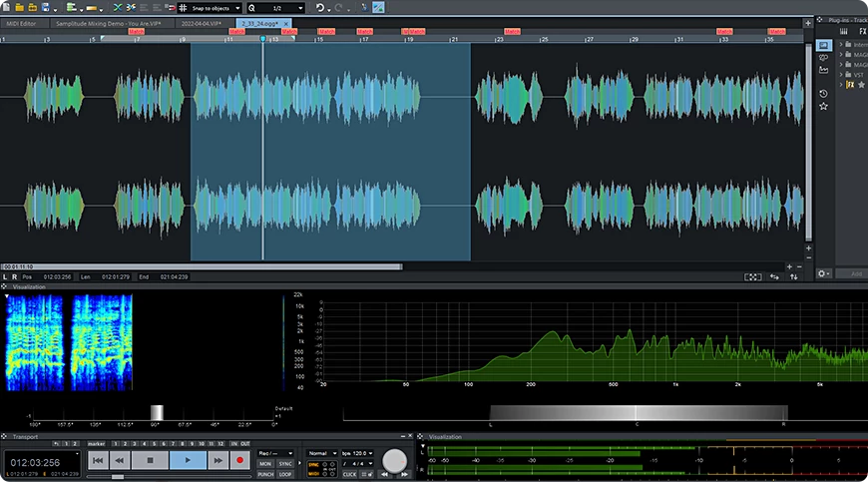
Task: Click the MON monitoring button
Action: [265, 464]
